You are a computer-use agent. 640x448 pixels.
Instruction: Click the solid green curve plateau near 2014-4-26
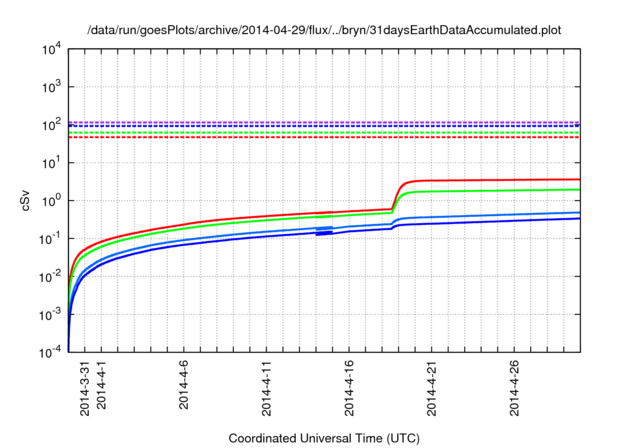click(x=514, y=190)
